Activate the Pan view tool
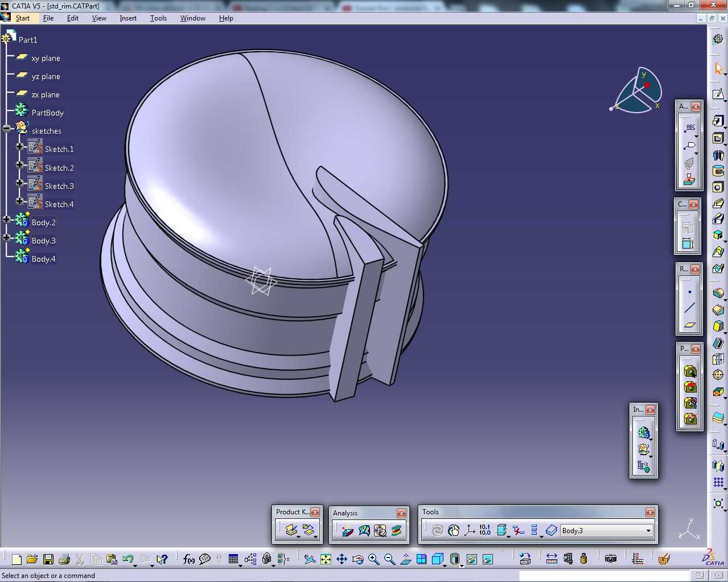728x582 pixels. [342, 559]
